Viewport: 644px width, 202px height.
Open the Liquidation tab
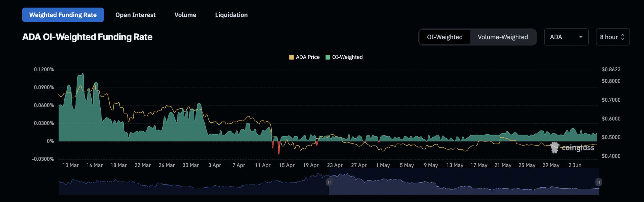coord(231,15)
